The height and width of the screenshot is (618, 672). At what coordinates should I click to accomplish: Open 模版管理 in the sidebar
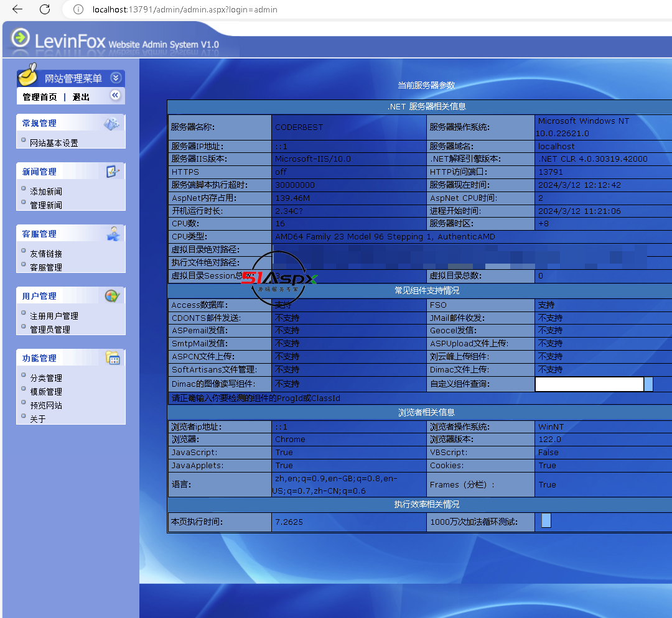coord(46,392)
